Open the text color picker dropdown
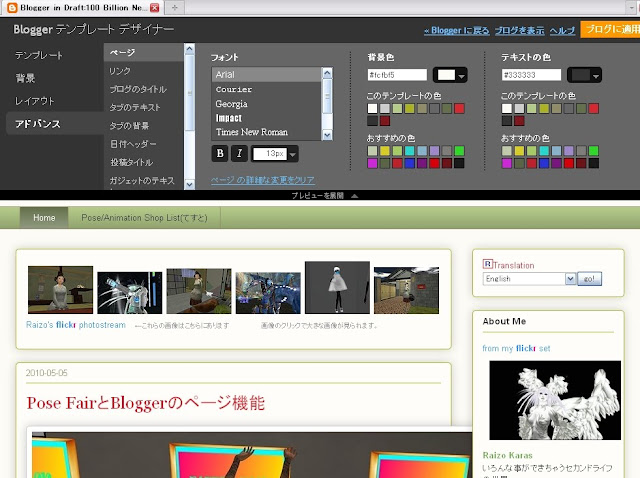The image size is (640, 478). click(596, 76)
